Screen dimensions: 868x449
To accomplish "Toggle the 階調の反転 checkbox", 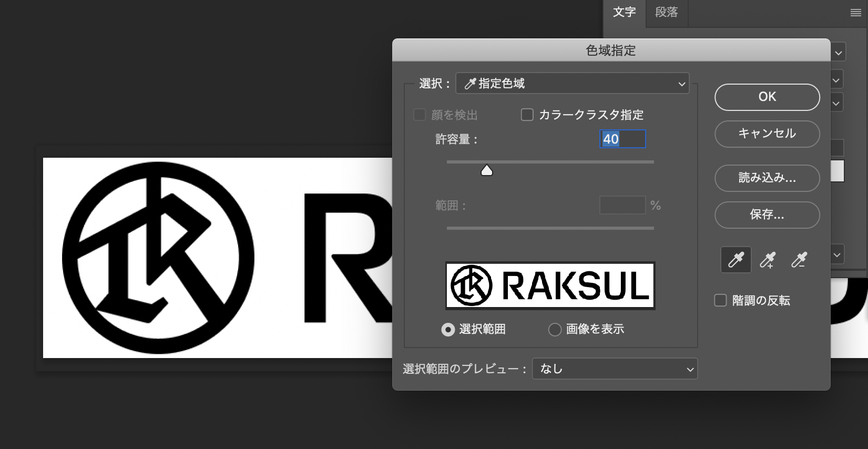I will pos(720,300).
